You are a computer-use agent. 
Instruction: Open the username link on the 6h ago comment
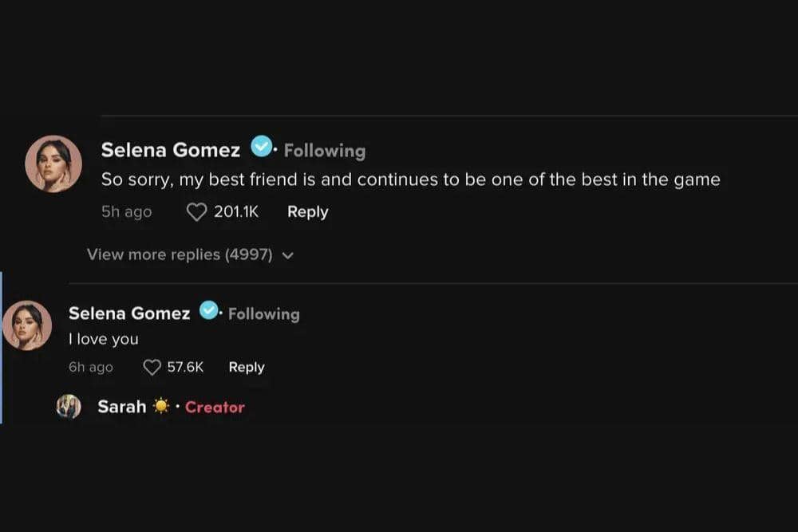129,313
